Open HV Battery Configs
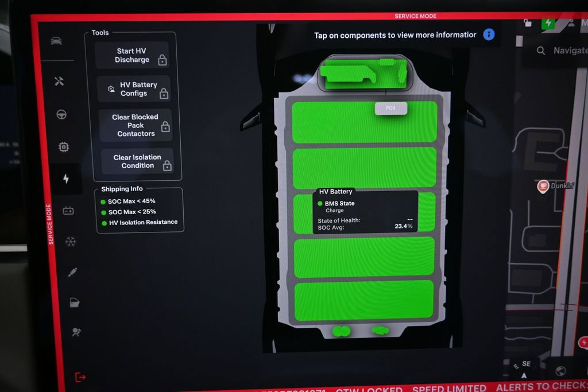The width and height of the screenshot is (588, 392). click(133, 89)
